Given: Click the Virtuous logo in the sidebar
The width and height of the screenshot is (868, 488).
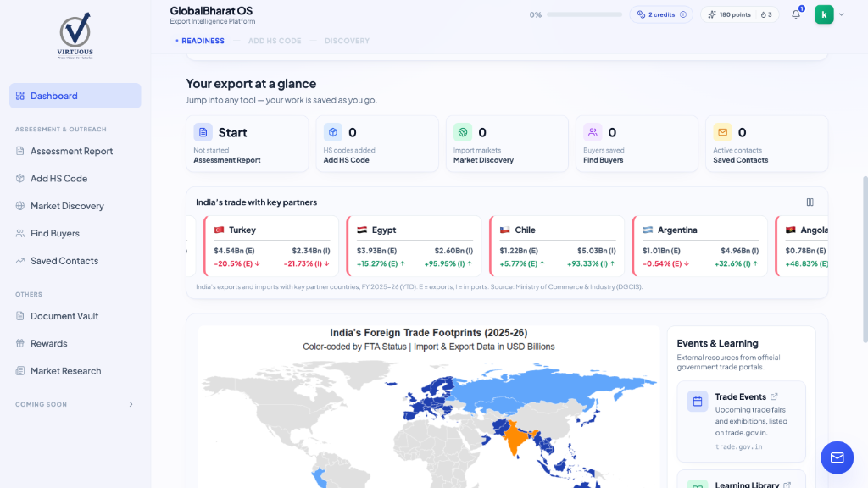Looking at the screenshot, I should [75, 36].
